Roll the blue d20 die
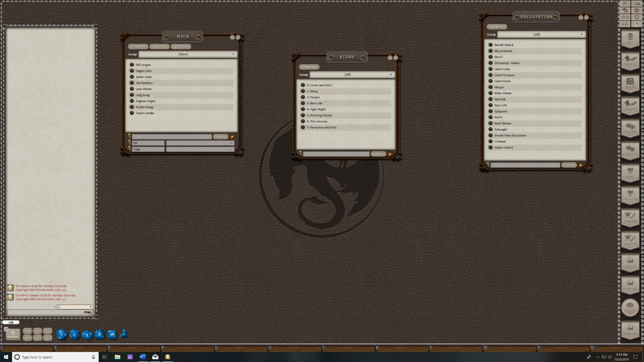644x362 pixels. (x=62, y=334)
